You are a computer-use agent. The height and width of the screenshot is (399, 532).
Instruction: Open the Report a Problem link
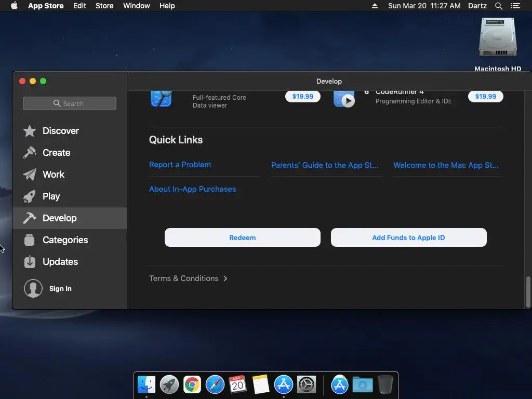point(180,165)
